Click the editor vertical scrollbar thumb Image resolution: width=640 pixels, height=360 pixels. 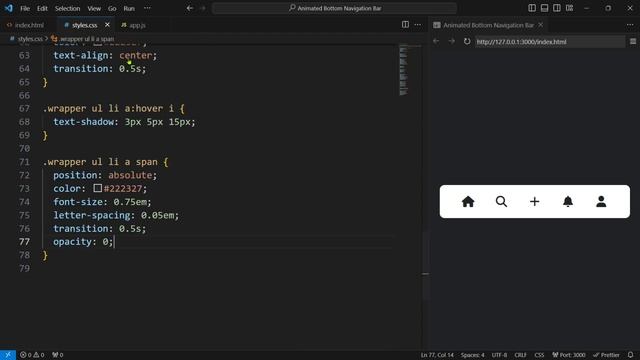click(425, 265)
